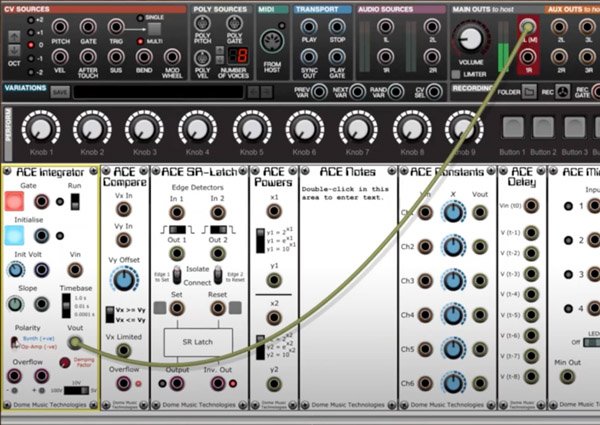Toggle the Integrator Run switch
The height and width of the screenshot is (425, 600).
pyautogui.click(x=75, y=202)
